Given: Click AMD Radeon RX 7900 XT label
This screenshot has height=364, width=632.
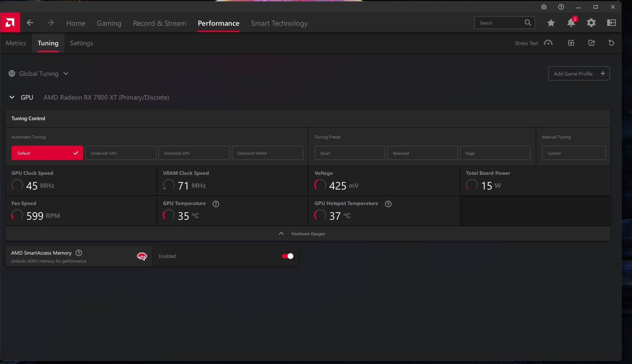Looking at the screenshot, I should coord(106,97).
